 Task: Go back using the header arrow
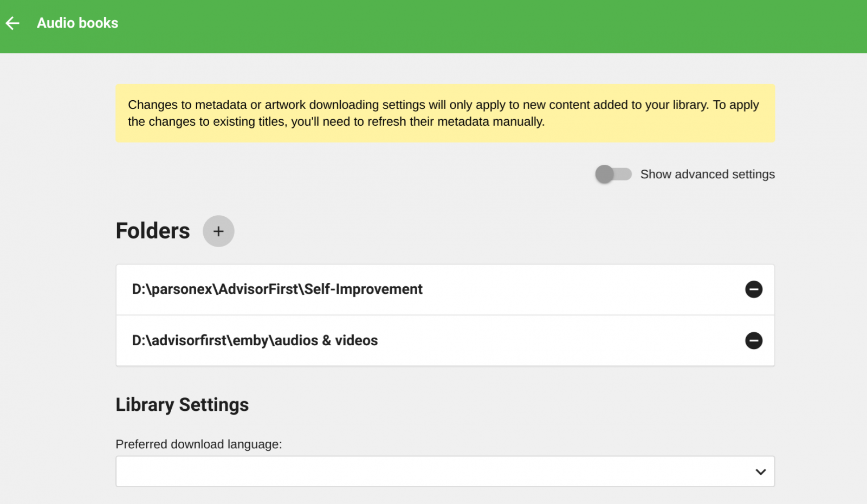point(12,23)
